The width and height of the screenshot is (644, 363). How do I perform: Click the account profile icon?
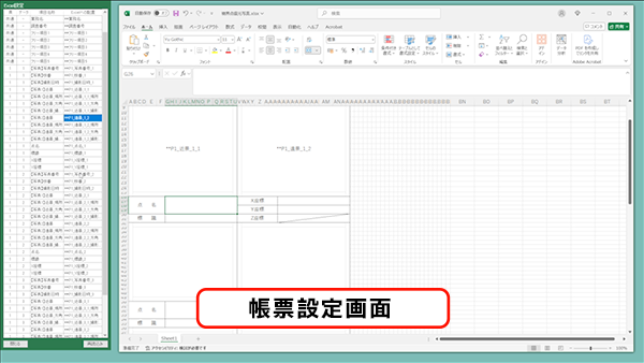561,13
